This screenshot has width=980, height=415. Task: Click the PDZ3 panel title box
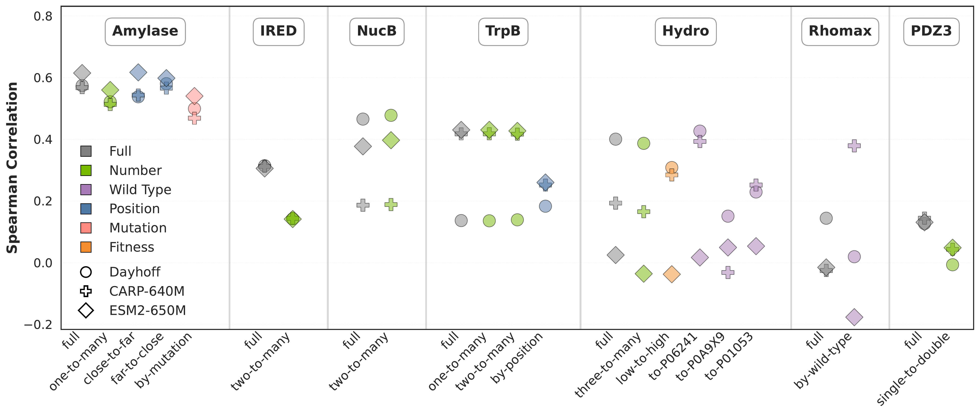point(931,31)
